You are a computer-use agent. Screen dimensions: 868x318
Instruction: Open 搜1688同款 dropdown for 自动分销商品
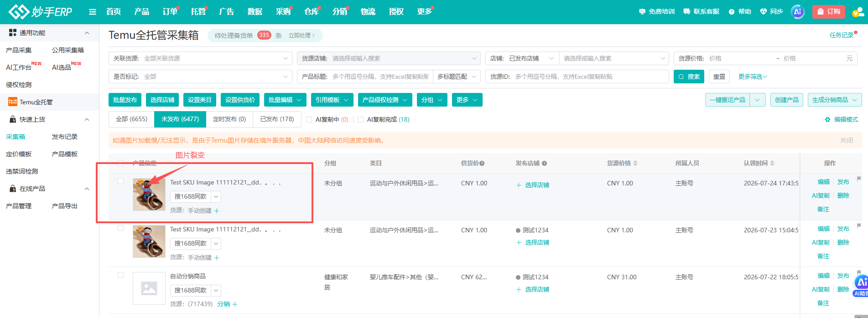216,290
